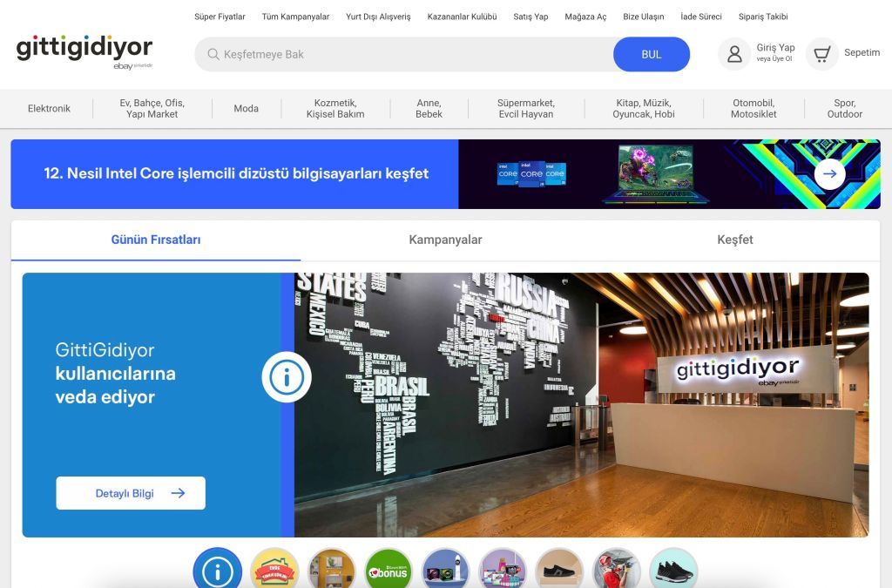892x588 pixels.
Task: Switch to Keşfet tab
Action: (x=735, y=240)
